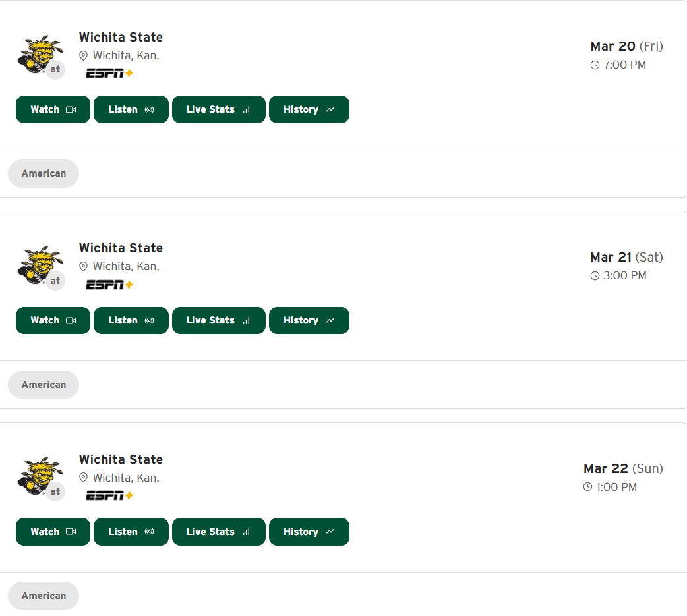Open Wichita State team name link for Mar 21

pyautogui.click(x=121, y=248)
